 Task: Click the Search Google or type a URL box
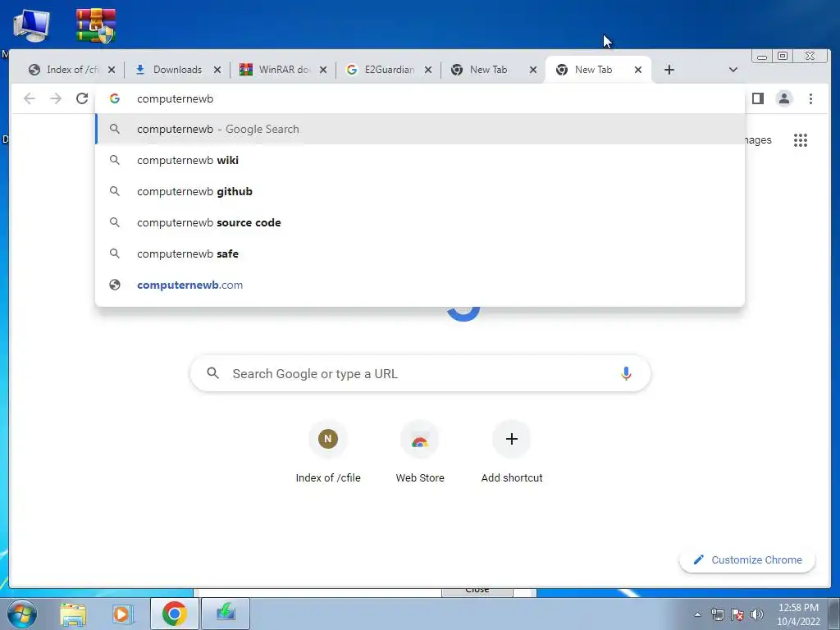[x=421, y=373]
